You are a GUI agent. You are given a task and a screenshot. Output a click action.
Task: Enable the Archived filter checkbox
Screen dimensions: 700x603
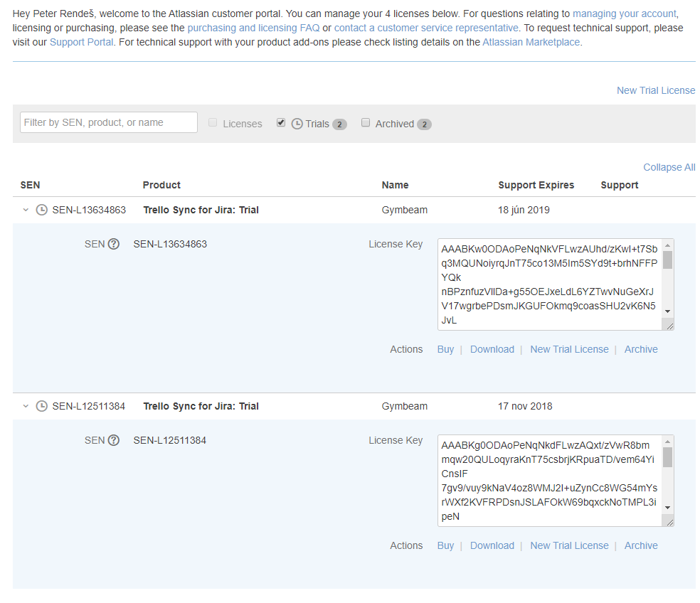click(x=366, y=122)
